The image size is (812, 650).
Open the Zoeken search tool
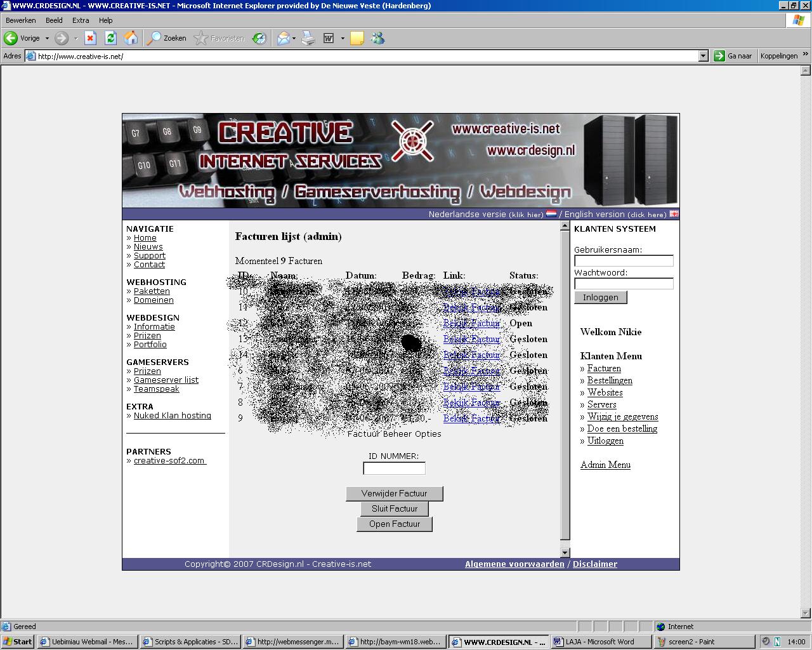click(x=167, y=38)
